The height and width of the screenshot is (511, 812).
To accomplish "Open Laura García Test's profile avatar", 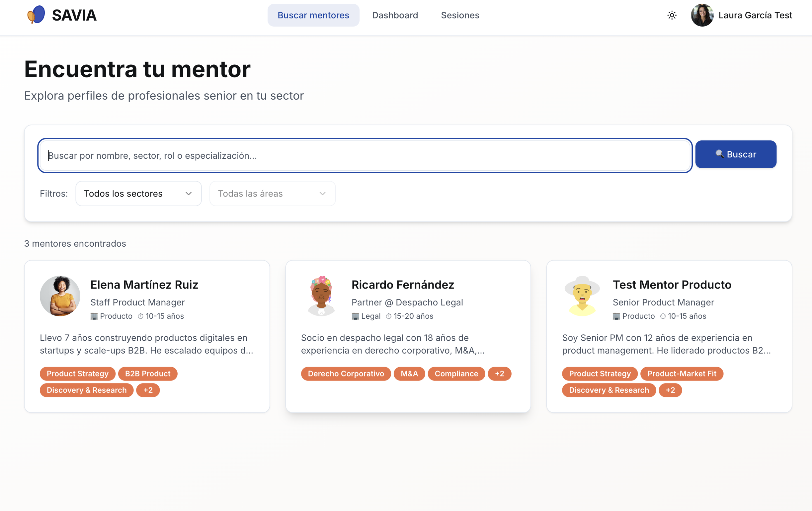I will click(702, 15).
